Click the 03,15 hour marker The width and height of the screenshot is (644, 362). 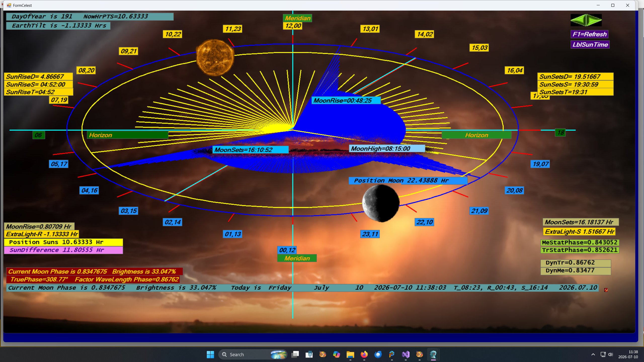coord(129,211)
